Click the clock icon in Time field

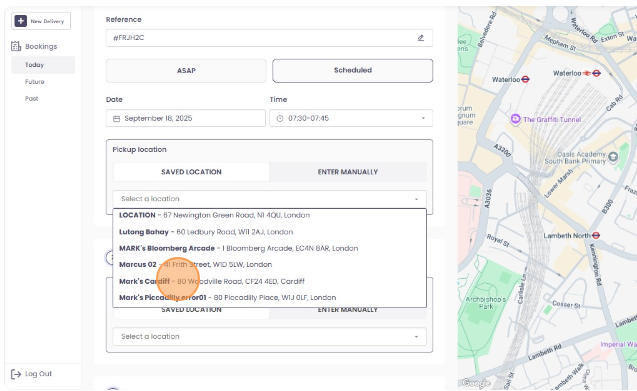(x=280, y=119)
